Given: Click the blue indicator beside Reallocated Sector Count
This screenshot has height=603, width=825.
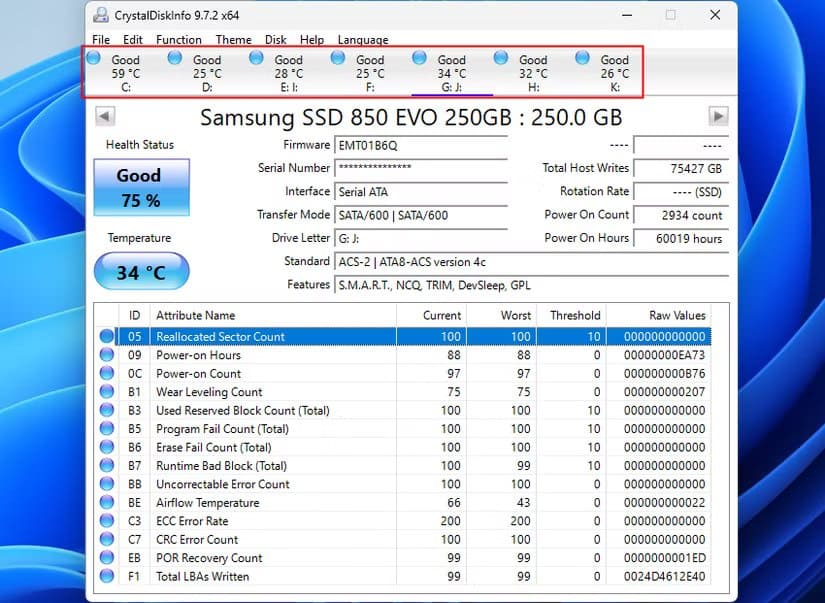Looking at the screenshot, I should coord(107,336).
